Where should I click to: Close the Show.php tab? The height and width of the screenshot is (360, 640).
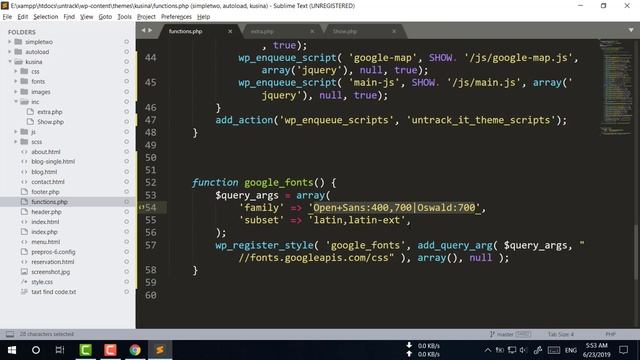(x=394, y=31)
